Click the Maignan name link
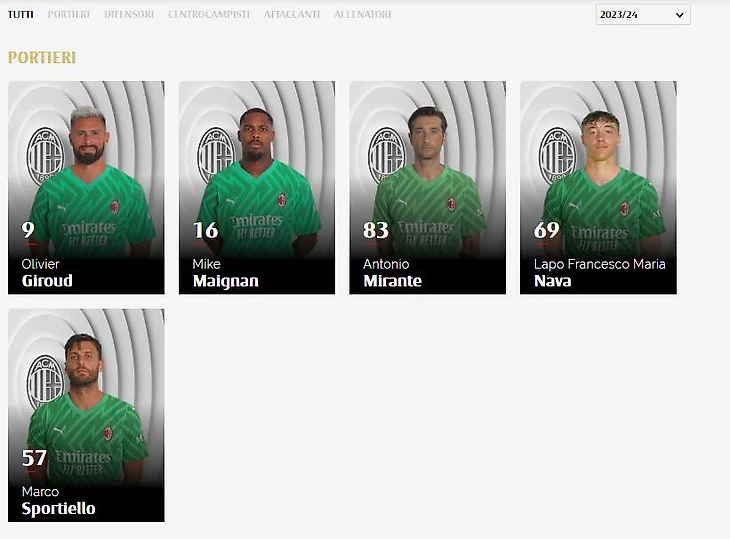The image size is (730, 539). point(225,281)
